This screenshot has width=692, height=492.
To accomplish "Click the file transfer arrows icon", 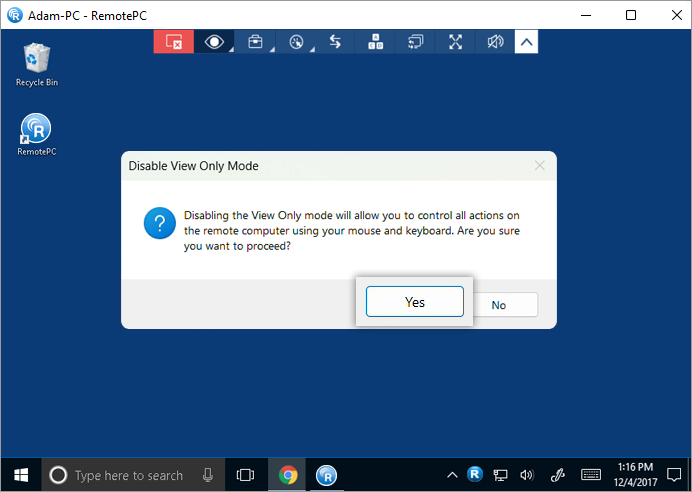I will click(x=335, y=42).
